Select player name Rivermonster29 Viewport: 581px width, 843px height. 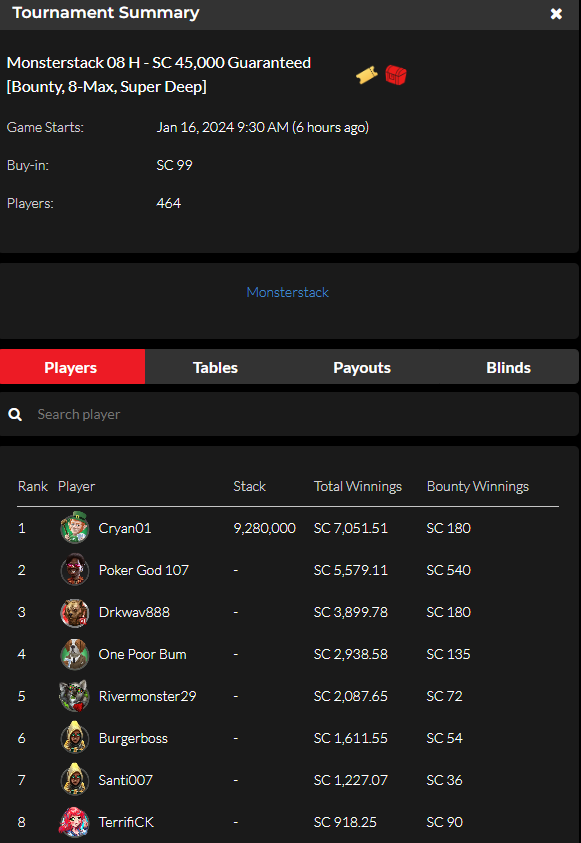147,696
